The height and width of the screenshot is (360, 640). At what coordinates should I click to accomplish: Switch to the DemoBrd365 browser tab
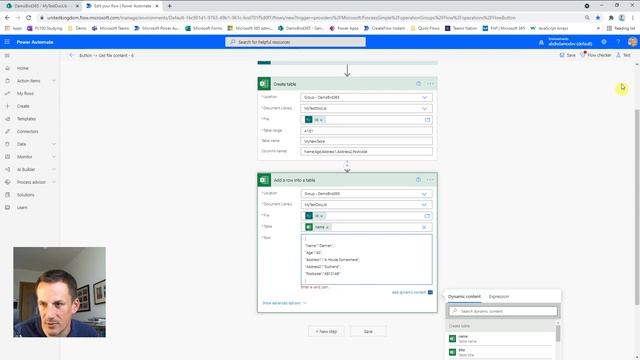pyautogui.click(x=41, y=6)
